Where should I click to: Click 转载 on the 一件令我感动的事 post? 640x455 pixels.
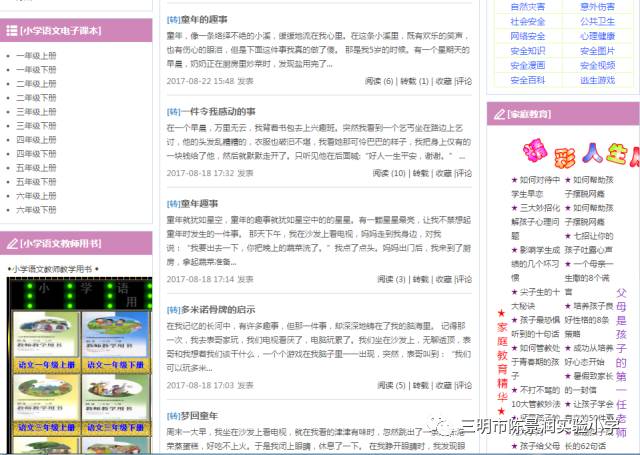(x=420, y=173)
